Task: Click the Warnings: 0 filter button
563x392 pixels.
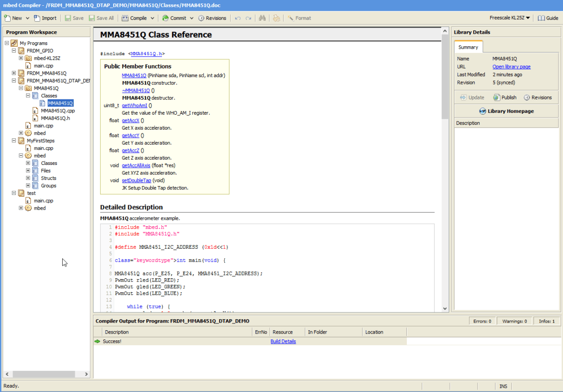Action: tap(514, 321)
